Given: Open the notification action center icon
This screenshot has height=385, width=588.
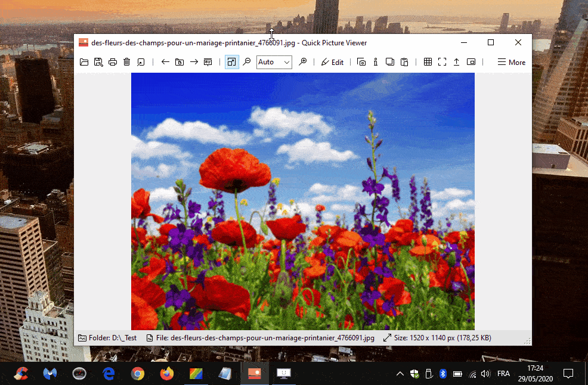Looking at the screenshot, I should pos(568,374).
